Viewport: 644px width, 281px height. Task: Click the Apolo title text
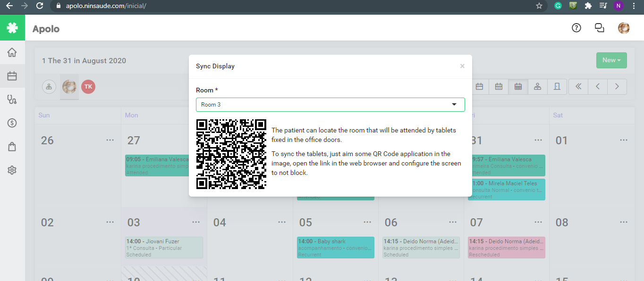[46, 29]
